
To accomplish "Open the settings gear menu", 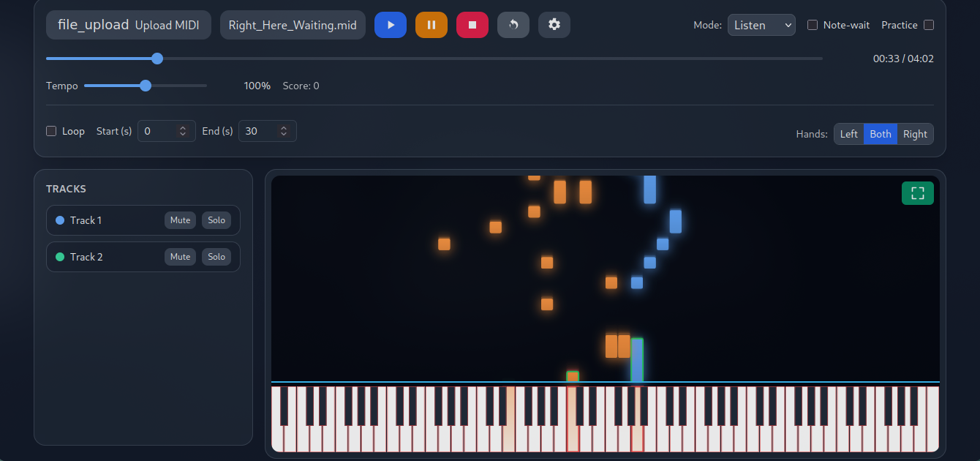I will [x=554, y=24].
